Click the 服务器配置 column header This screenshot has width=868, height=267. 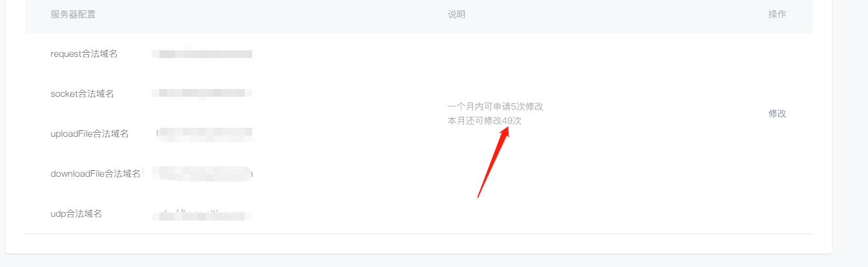[x=73, y=15]
